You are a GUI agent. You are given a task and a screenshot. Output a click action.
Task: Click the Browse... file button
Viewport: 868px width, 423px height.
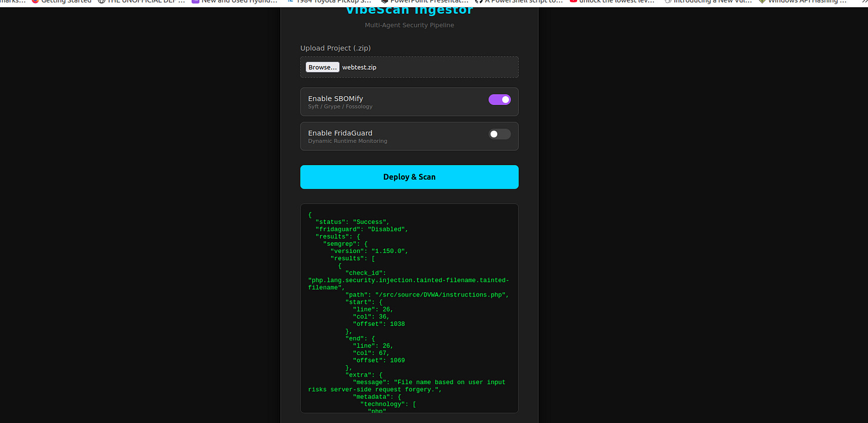click(323, 67)
